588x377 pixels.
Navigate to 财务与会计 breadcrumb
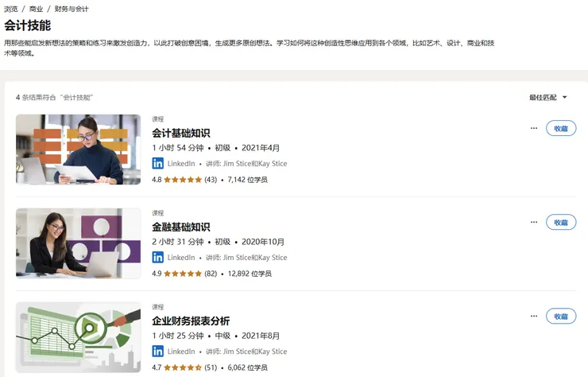tap(72, 9)
